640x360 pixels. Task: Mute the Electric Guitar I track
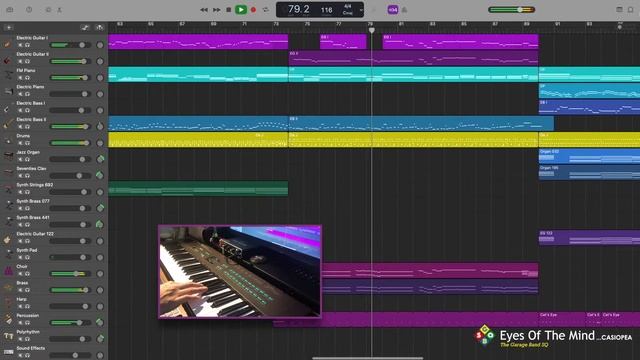tap(20, 45)
